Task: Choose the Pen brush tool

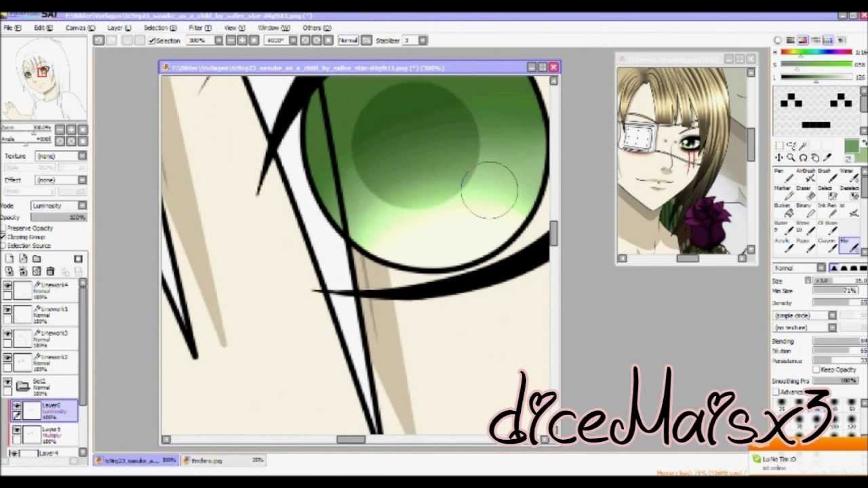Action: 783,175
